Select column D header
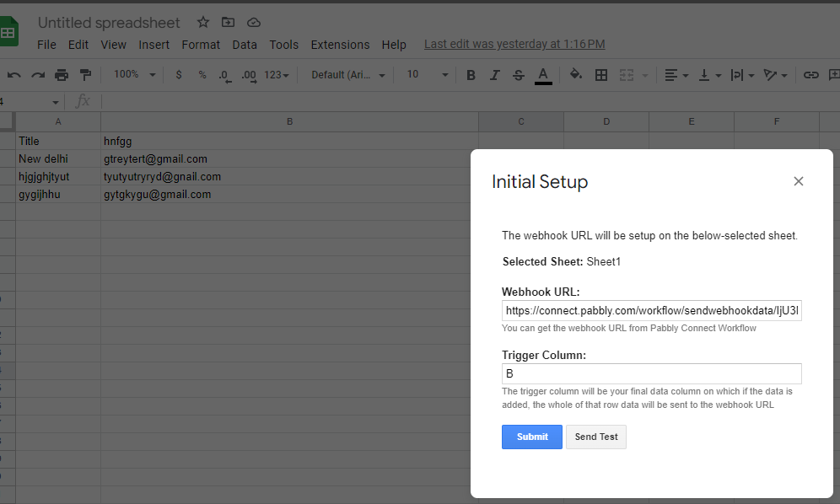 (x=606, y=122)
